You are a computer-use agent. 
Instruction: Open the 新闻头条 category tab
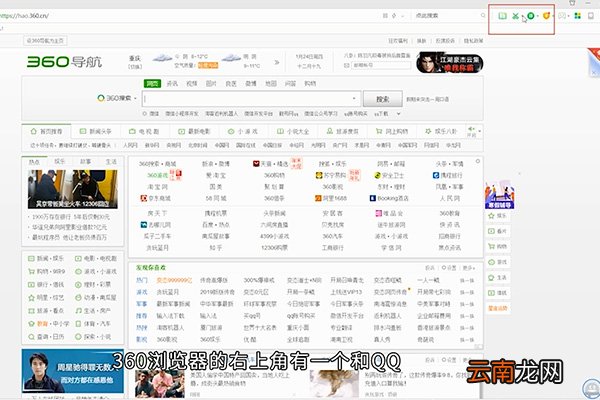coord(96,131)
